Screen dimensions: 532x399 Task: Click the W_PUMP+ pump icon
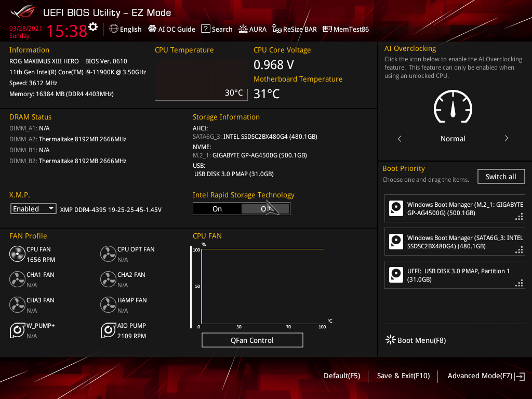click(17, 330)
